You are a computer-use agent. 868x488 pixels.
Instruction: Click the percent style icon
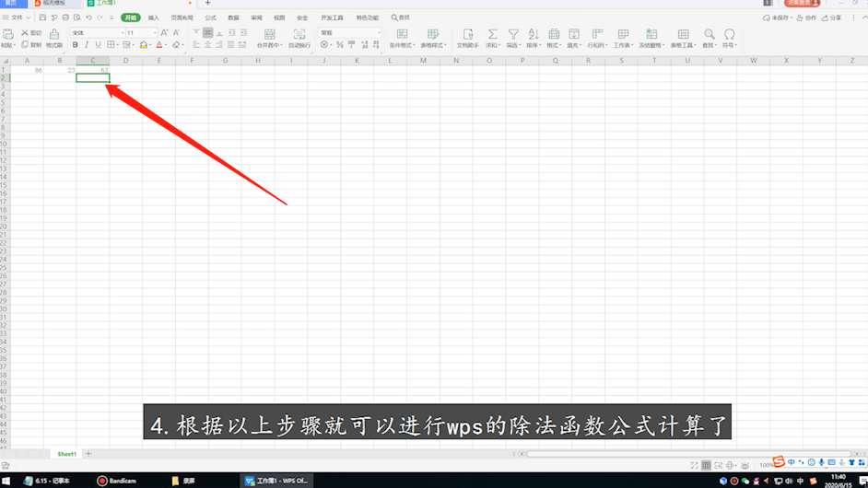pyautogui.click(x=340, y=45)
